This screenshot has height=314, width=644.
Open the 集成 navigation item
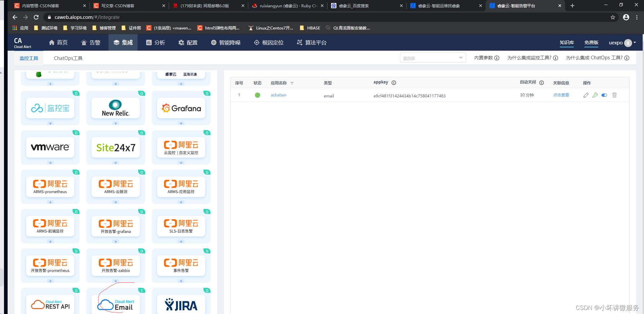123,42
